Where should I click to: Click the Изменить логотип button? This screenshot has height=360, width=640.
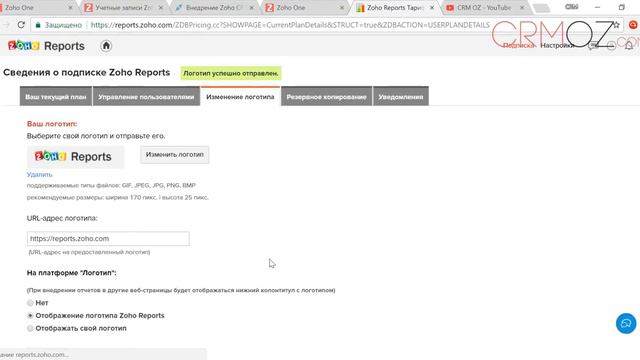pos(175,155)
